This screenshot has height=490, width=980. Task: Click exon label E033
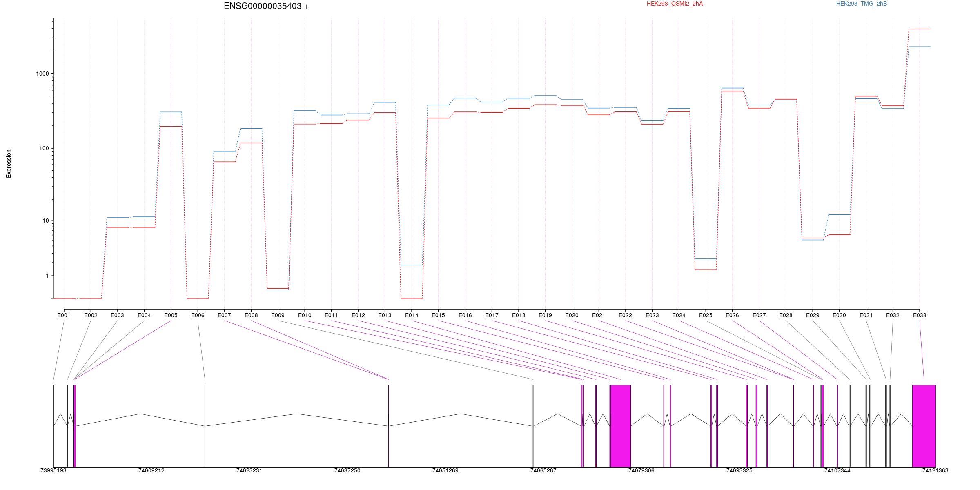pyautogui.click(x=920, y=315)
